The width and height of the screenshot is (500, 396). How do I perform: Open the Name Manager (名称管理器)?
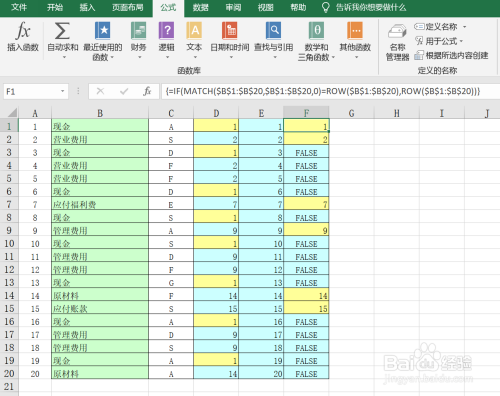pos(397,43)
